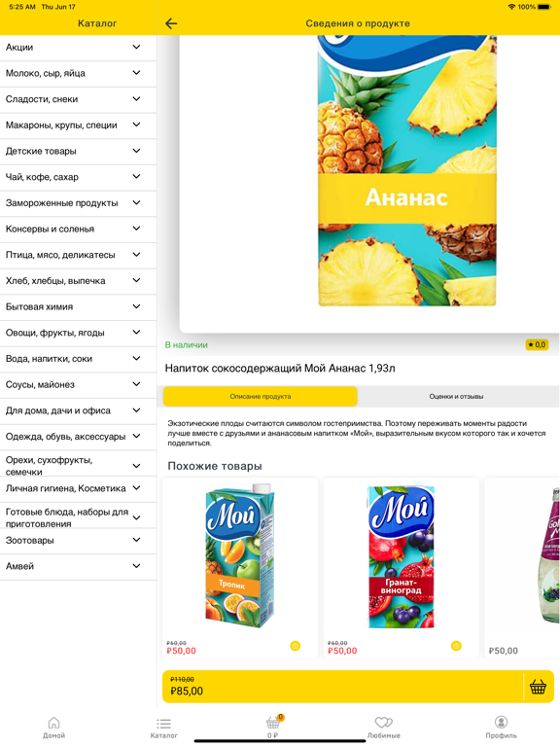This screenshot has height=747, width=560.
Task: Tap the product description paragraph
Action: coord(356,433)
